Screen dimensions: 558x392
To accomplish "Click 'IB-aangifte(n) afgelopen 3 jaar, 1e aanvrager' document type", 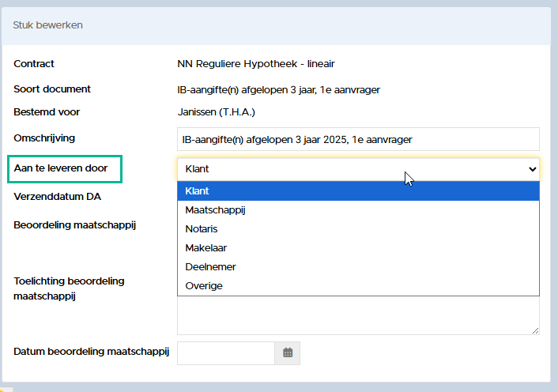I will [279, 89].
